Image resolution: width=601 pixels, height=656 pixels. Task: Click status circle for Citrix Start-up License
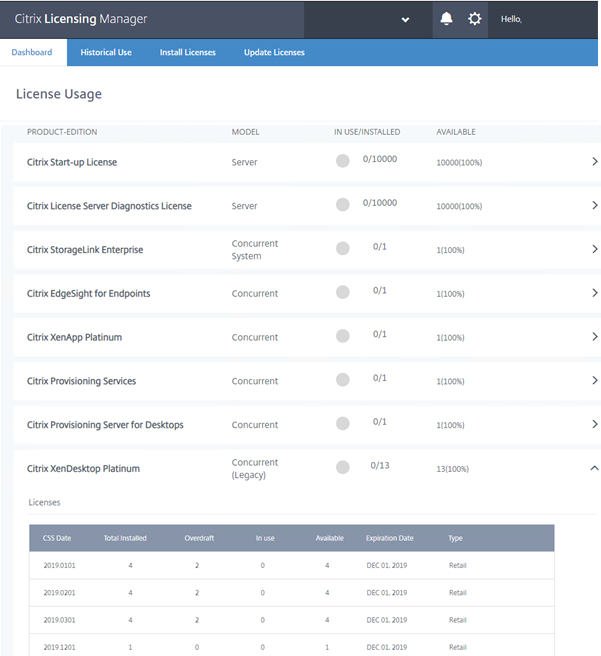tap(343, 161)
